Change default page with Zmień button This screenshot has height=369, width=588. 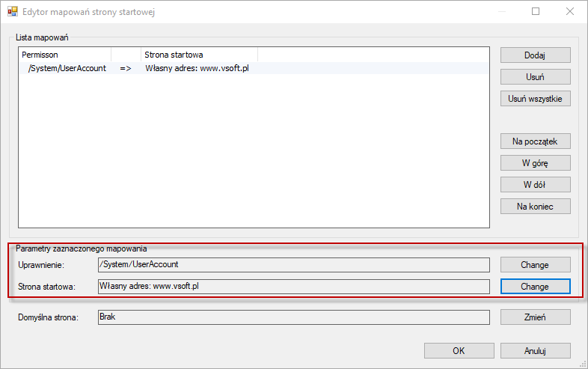(x=535, y=317)
